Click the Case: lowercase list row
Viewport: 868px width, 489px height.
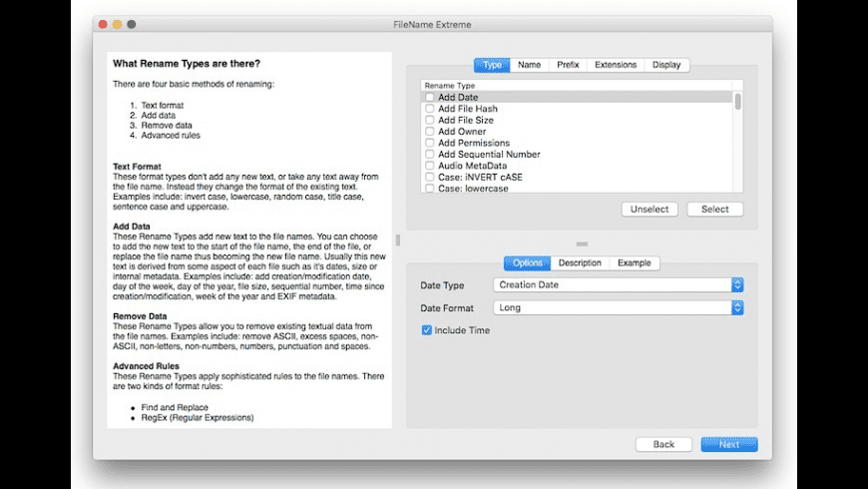[577, 189]
